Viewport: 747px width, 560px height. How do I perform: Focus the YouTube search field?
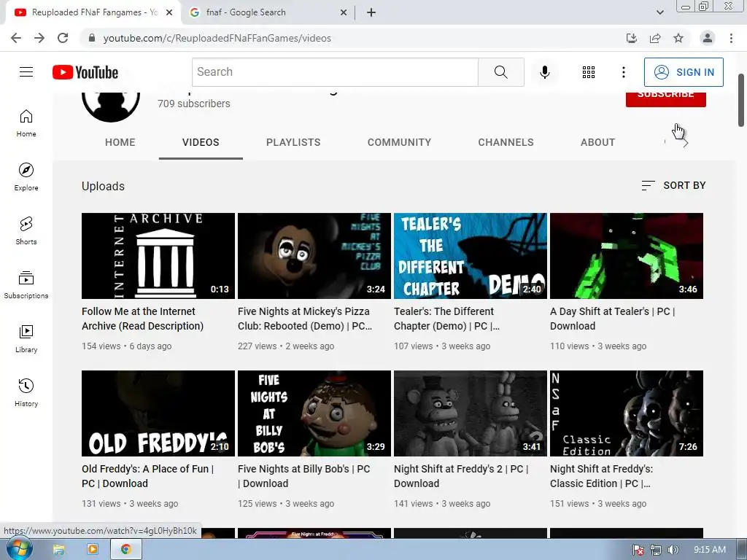click(x=336, y=72)
